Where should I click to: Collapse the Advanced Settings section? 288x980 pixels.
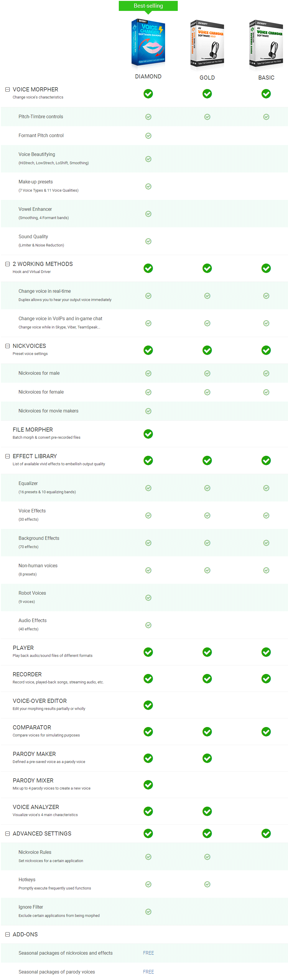pos(7,833)
